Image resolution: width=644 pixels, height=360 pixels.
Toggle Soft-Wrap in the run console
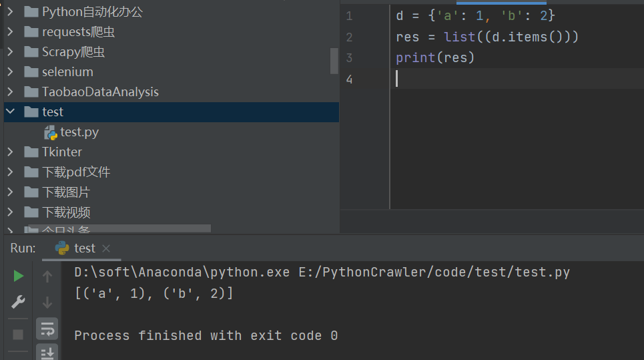(x=47, y=329)
